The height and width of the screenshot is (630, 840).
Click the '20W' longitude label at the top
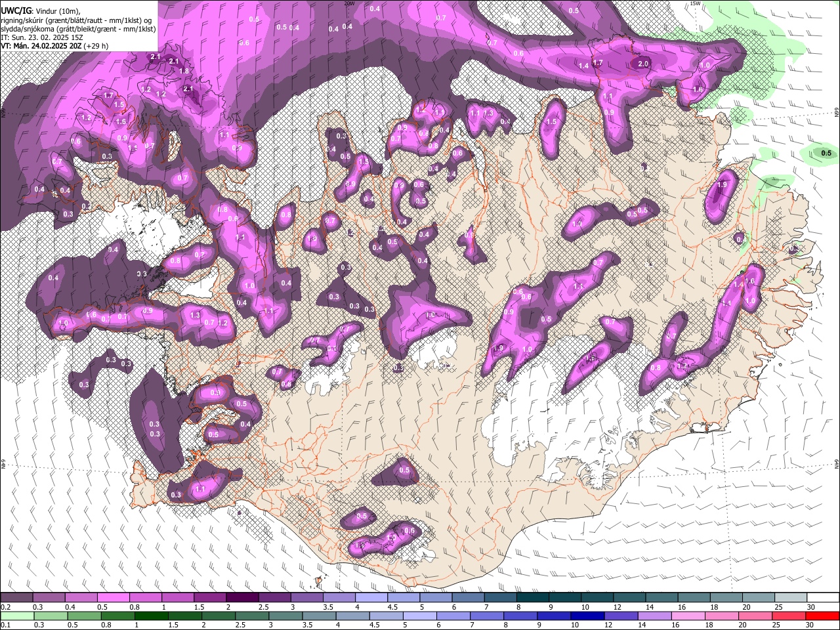point(349,3)
